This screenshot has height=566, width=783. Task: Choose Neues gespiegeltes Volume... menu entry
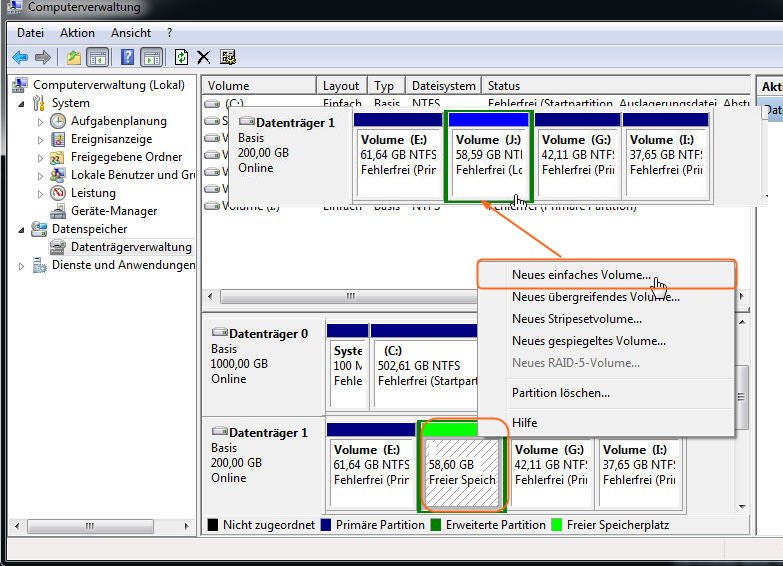pos(607,341)
